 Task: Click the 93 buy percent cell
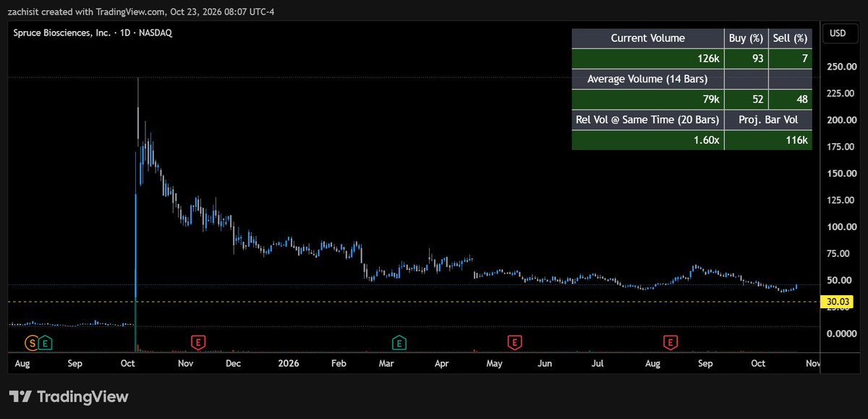(746, 59)
